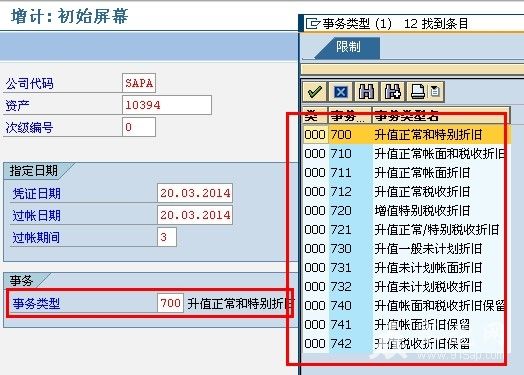Cancel the popup with the blue X icon
The height and width of the screenshot is (375, 524).
coord(341,92)
